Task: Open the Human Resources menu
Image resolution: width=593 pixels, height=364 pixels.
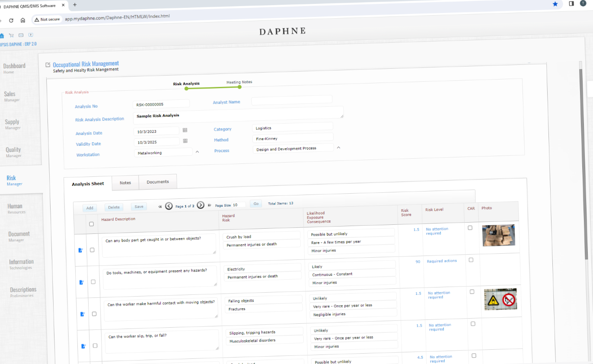Action: coord(17,208)
